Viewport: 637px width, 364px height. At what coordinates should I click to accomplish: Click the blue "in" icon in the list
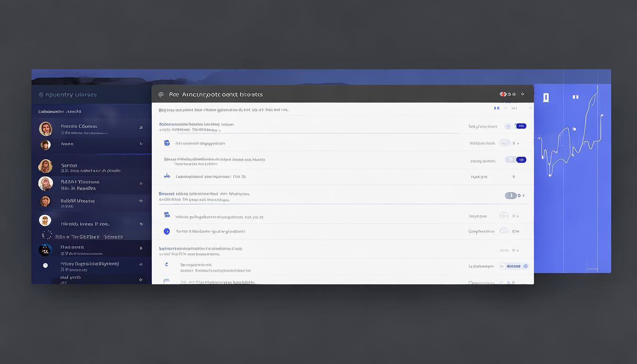(167, 215)
